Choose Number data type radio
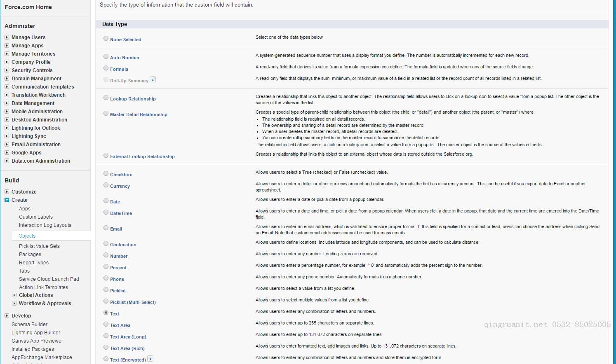 click(106, 255)
